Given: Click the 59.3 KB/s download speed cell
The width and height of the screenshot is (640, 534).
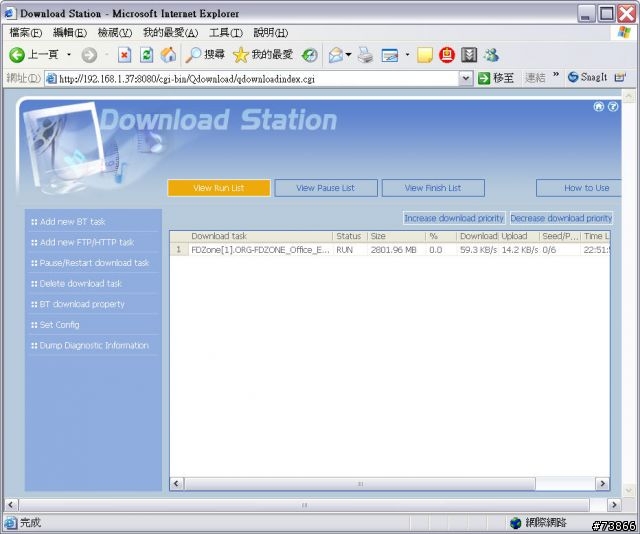Looking at the screenshot, I should (x=478, y=249).
